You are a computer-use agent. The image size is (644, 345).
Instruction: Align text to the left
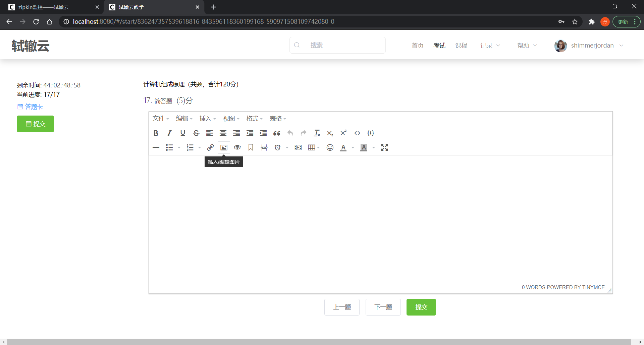[210, 133]
